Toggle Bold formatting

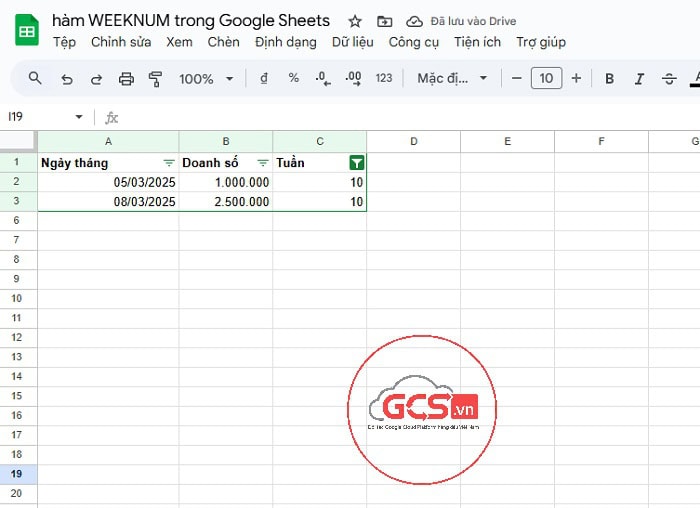pos(609,79)
